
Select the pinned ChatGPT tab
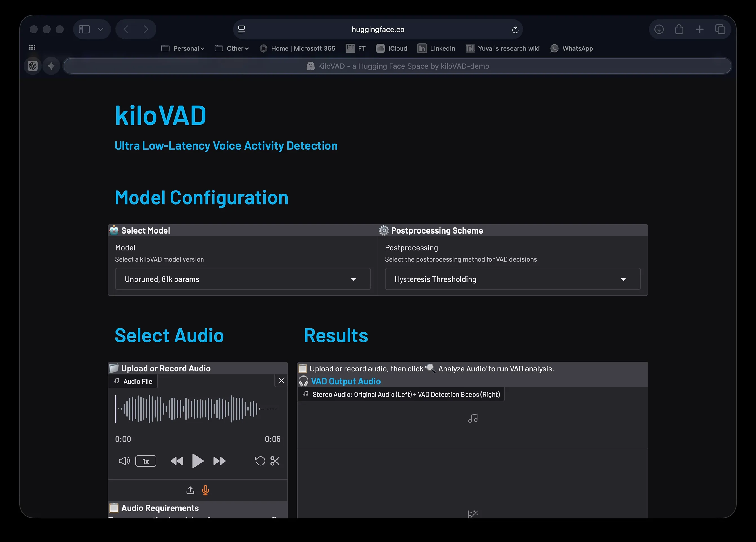pos(33,66)
